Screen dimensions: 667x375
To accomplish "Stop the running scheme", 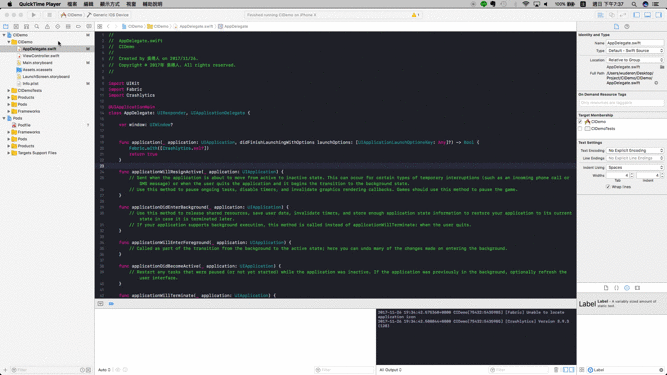I will tap(49, 15).
